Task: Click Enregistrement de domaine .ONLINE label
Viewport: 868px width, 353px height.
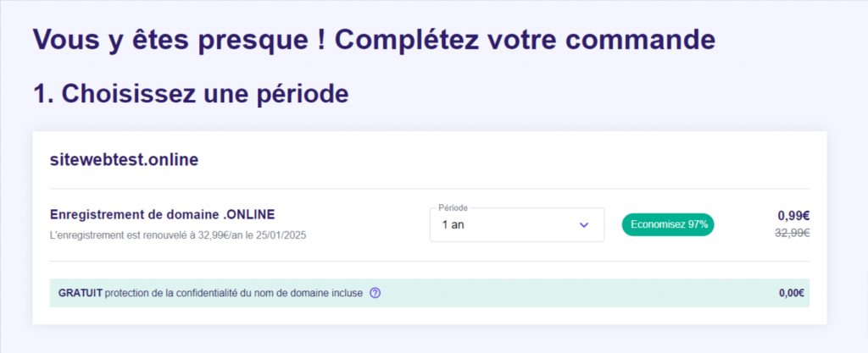Action: (162, 214)
